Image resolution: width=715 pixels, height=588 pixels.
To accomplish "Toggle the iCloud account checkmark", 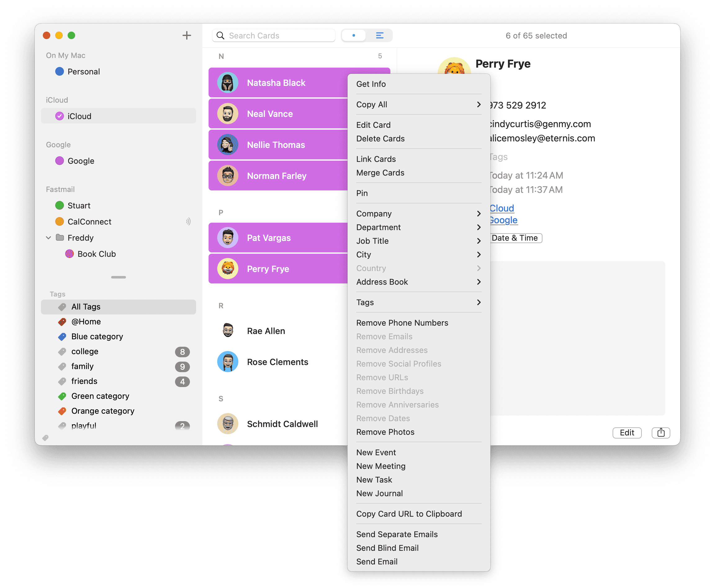I will point(59,116).
